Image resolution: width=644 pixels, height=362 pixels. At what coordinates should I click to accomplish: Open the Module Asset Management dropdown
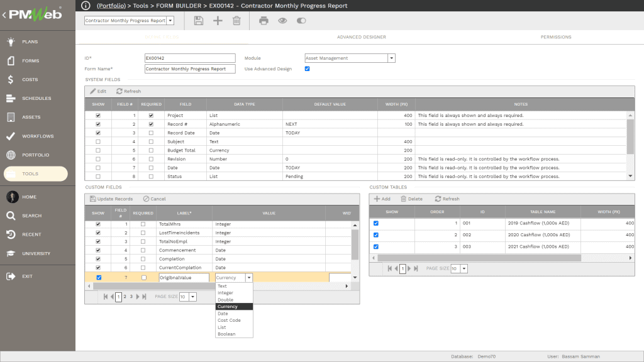point(391,58)
